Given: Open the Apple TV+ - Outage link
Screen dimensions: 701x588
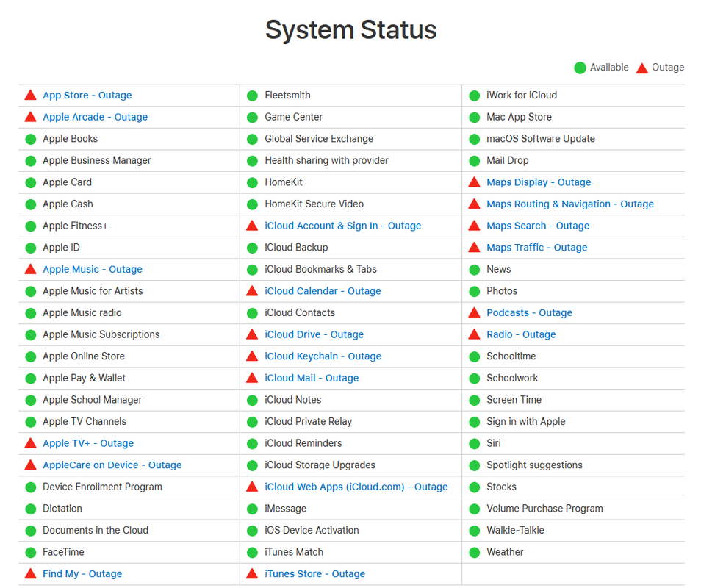Looking at the screenshot, I should click(88, 443).
